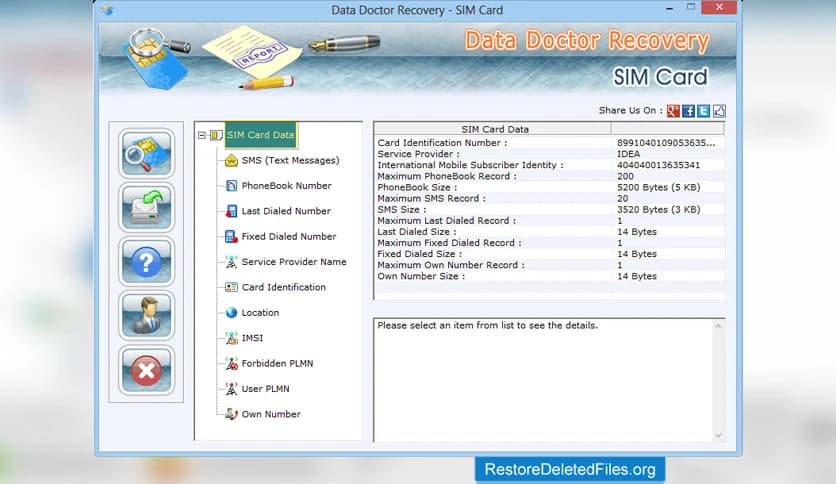Image resolution: width=836 pixels, height=484 pixels.
Task: Click the SIM Card Data column header
Action: 493,129
